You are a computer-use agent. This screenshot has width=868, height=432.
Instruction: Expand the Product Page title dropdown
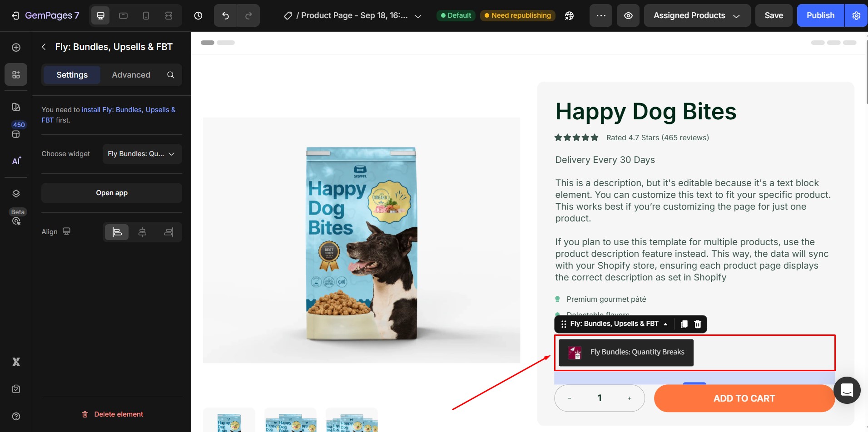tap(418, 16)
